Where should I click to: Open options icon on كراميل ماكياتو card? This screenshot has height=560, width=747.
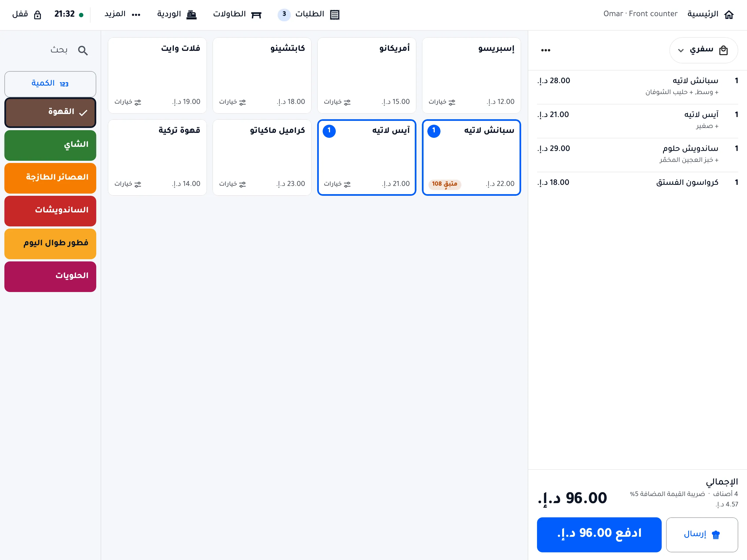(243, 184)
